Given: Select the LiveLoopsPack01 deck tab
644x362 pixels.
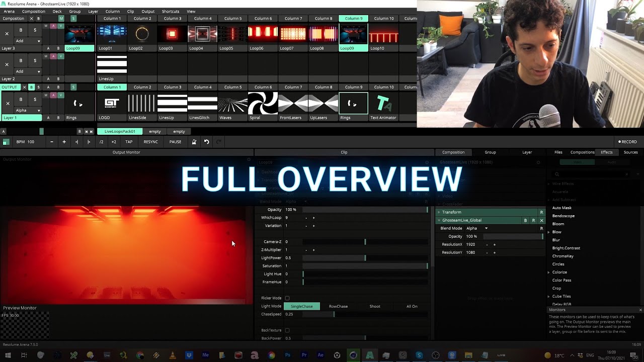Looking at the screenshot, I should pyautogui.click(x=120, y=131).
